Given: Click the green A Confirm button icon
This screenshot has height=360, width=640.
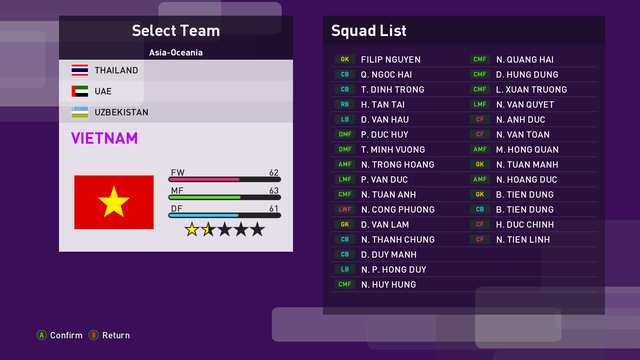Looking at the screenshot, I should coord(41,335).
